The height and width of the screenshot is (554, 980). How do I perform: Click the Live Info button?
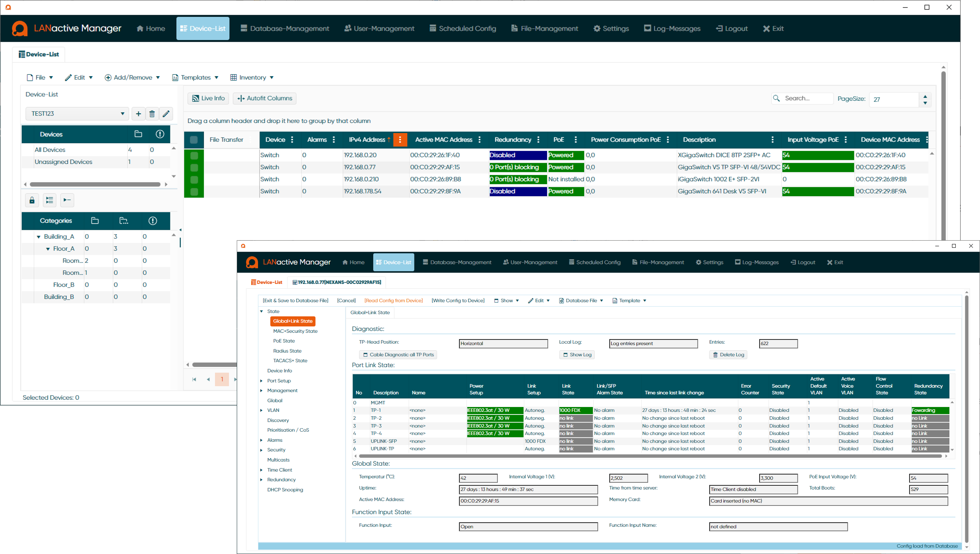pyautogui.click(x=208, y=99)
